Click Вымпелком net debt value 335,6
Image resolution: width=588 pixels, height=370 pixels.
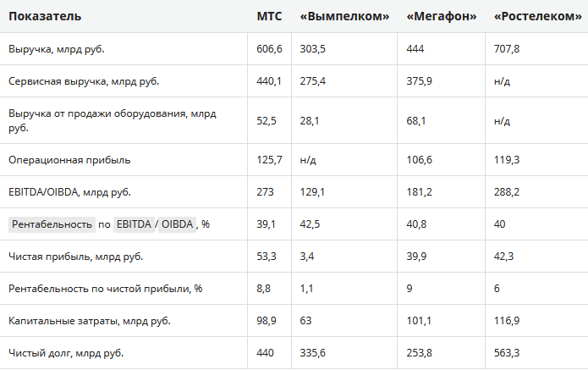coord(313,353)
